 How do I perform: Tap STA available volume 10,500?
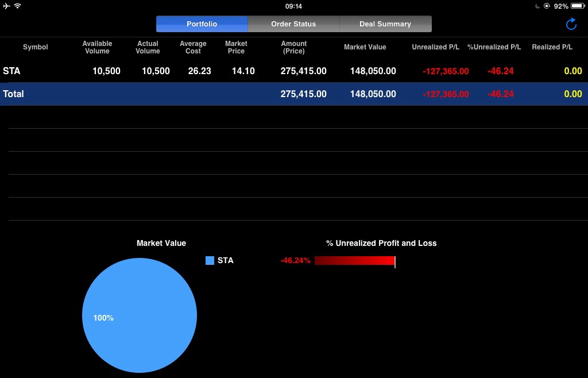click(x=106, y=71)
